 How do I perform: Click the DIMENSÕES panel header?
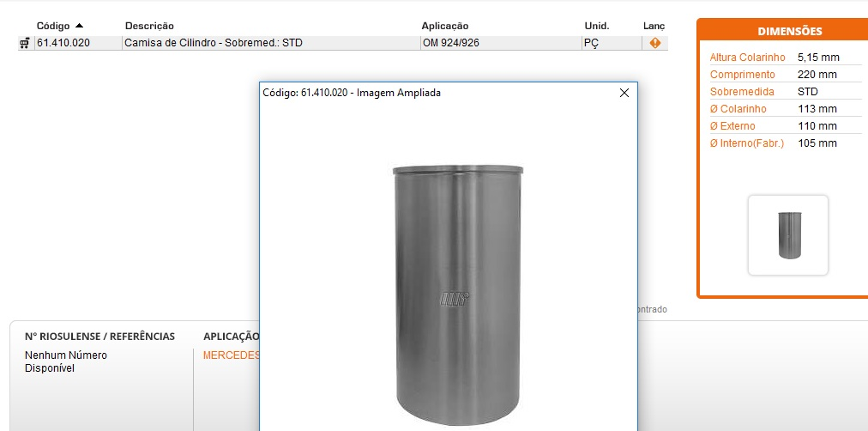789,31
